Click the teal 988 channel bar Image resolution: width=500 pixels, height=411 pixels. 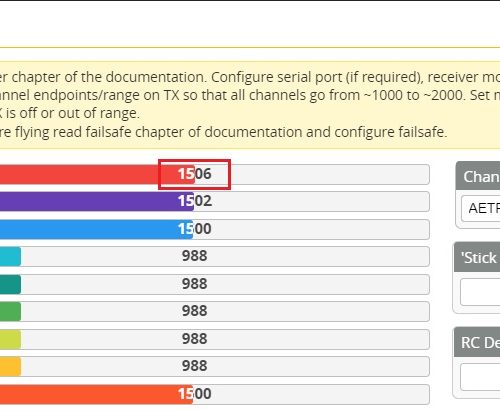click(215, 284)
